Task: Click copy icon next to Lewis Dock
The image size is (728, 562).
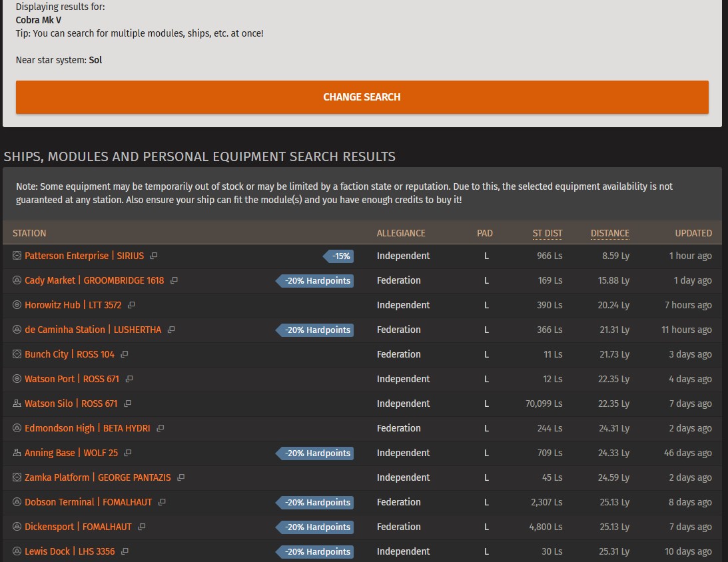Action: click(125, 551)
